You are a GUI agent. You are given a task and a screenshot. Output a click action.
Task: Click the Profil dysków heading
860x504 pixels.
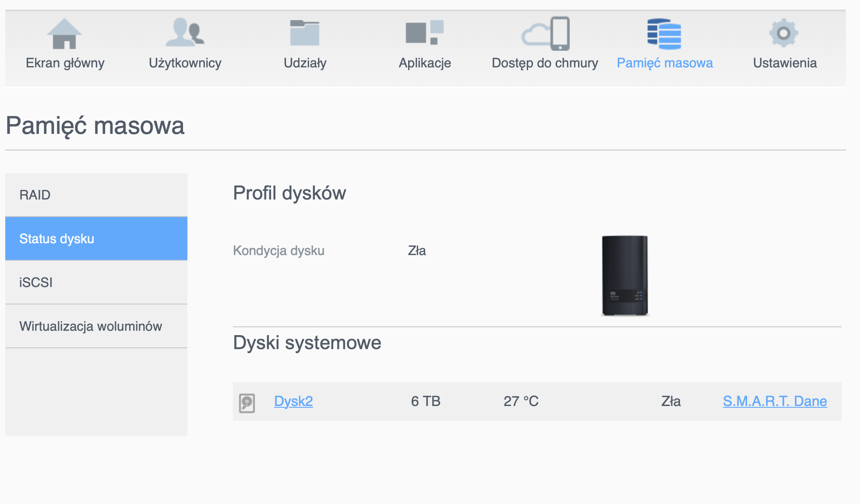[x=289, y=193]
